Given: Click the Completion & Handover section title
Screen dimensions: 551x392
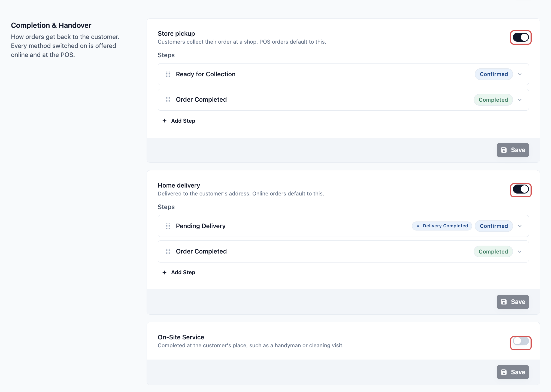Looking at the screenshot, I should tap(51, 25).
